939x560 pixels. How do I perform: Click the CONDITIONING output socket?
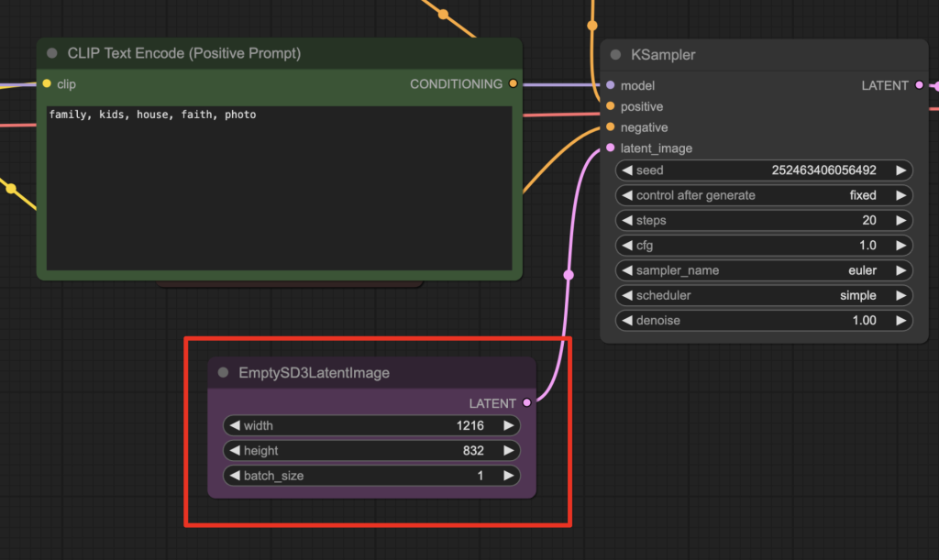coord(514,83)
